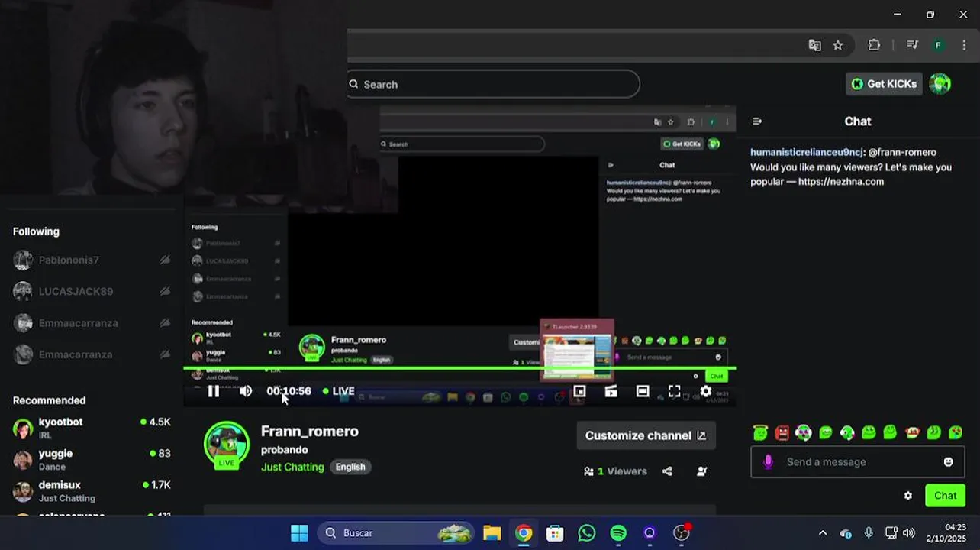Viewport: 980px width, 550px height.
Task: Open system volume tray icon
Action: (908, 533)
